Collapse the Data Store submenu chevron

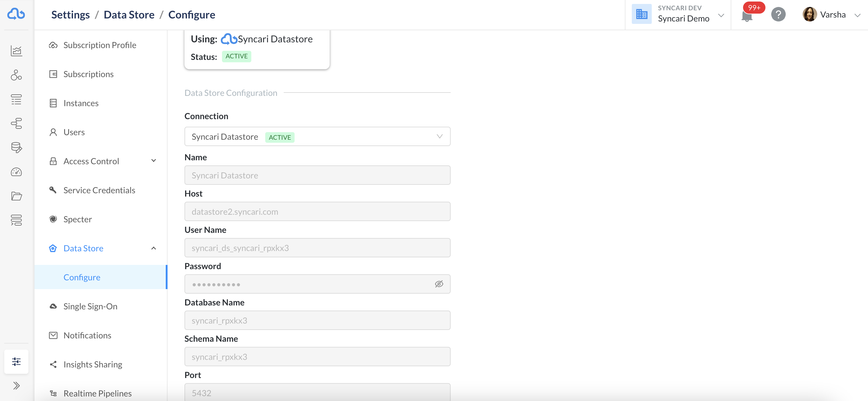tap(154, 248)
